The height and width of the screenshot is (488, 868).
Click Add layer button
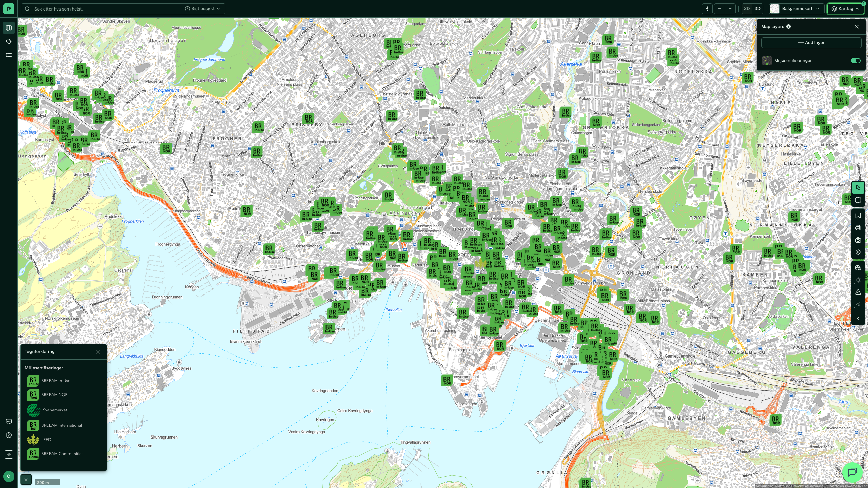click(811, 43)
